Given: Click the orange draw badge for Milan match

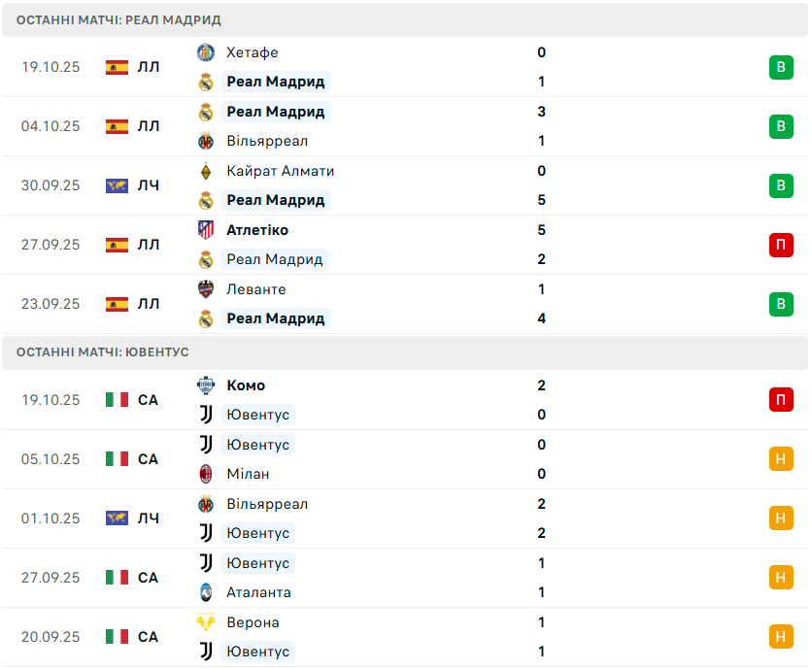Looking at the screenshot, I should click(781, 459).
